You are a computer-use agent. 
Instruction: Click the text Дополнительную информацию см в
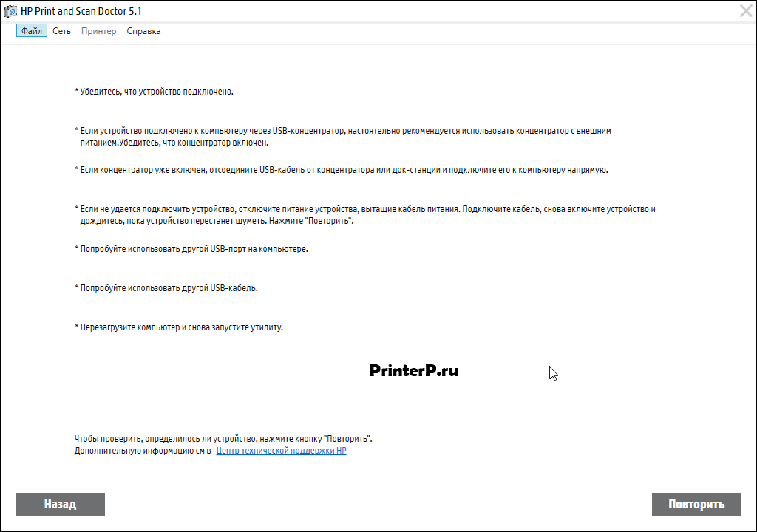143,451
